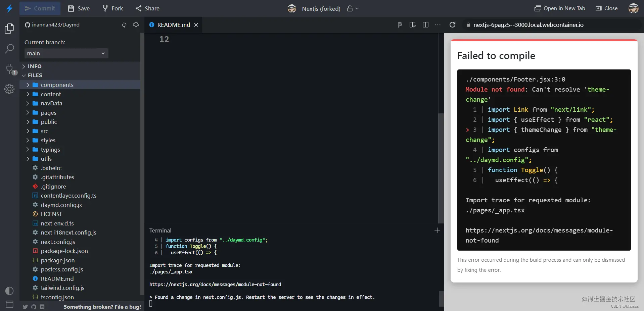Click Open in New Tab

tap(560, 8)
